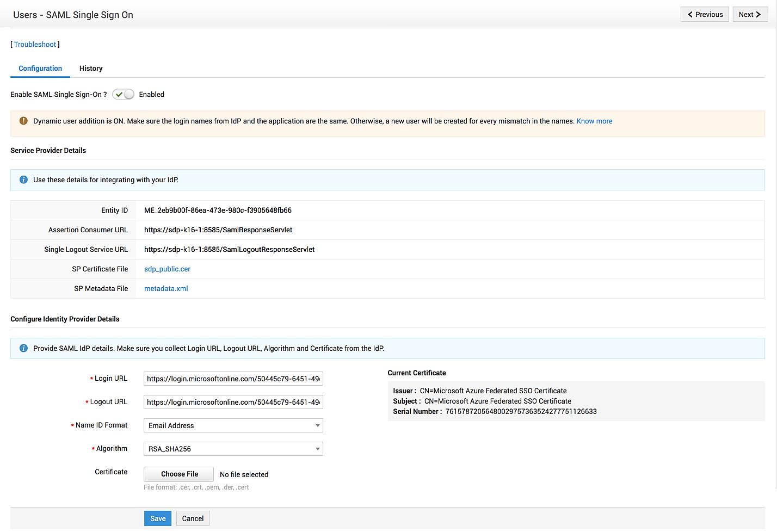Select the Entity ID value text
Image resolution: width=777 pixels, height=532 pixels.
(x=218, y=211)
